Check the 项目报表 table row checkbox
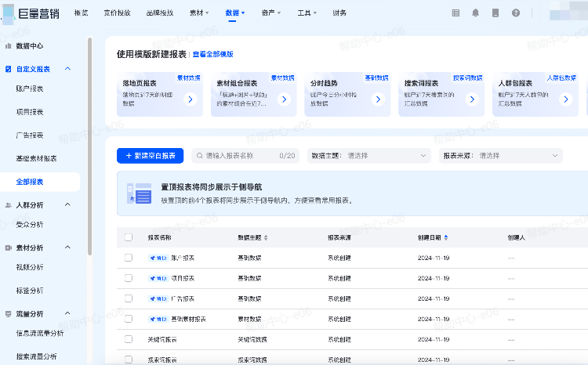The image size is (588, 365). [129, 278]
